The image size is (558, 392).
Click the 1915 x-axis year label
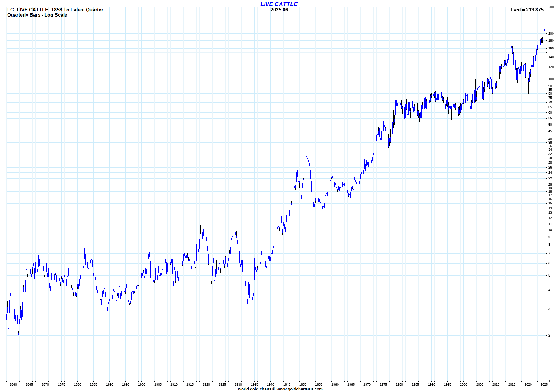190,384
